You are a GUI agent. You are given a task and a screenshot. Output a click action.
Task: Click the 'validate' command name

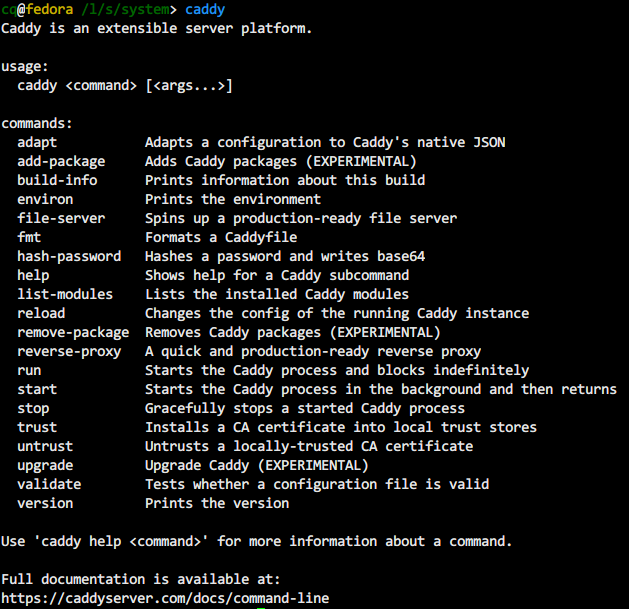(x=49, y=484)
